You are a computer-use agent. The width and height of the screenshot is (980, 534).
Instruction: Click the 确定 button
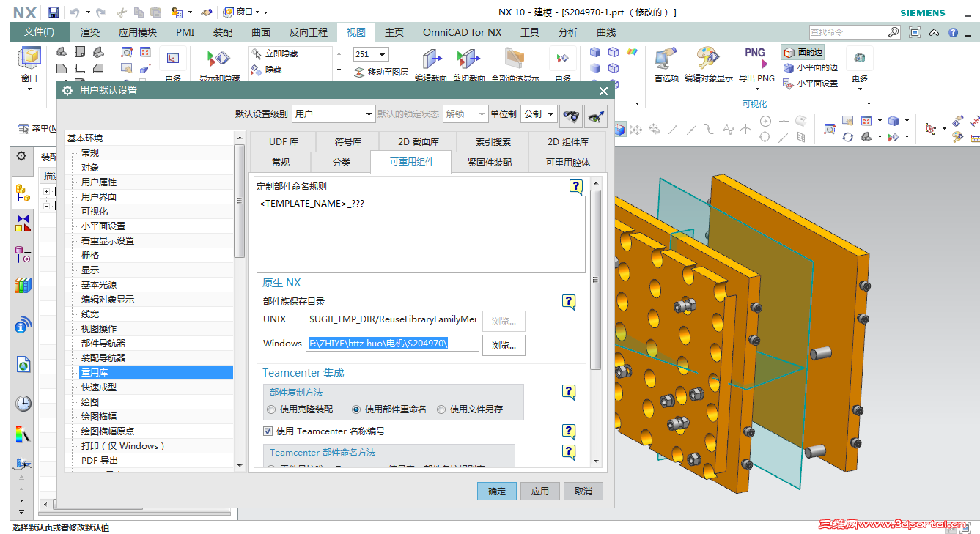click(497, 491)
